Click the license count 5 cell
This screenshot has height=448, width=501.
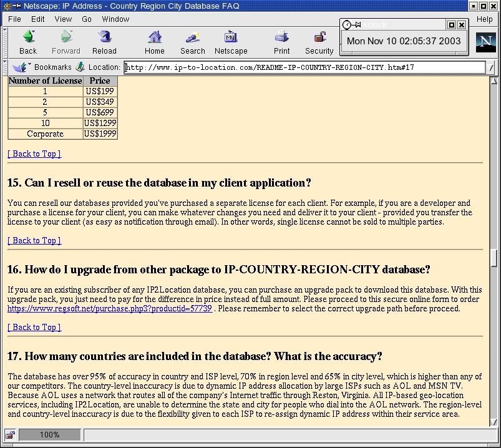(x=46, y=112)
